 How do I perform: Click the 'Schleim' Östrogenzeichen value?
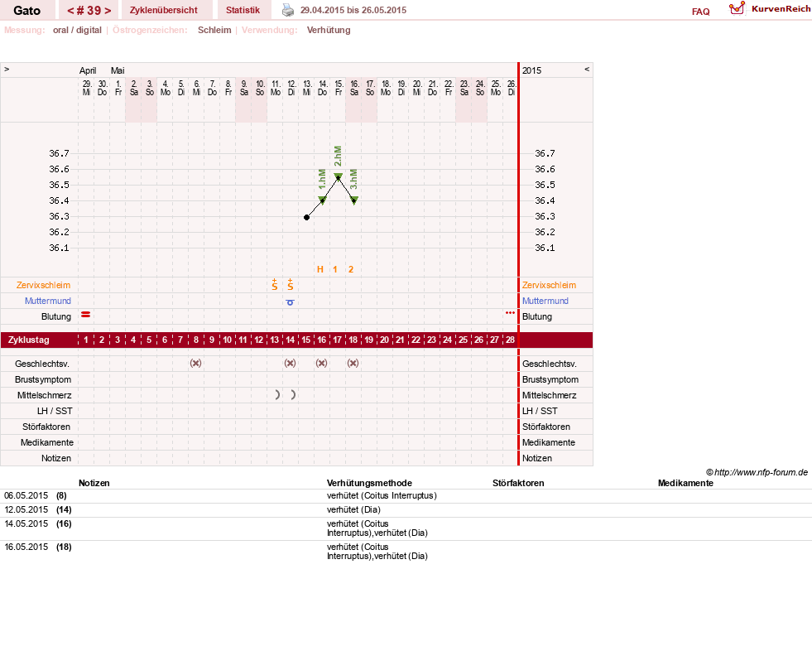click(214, 30)
